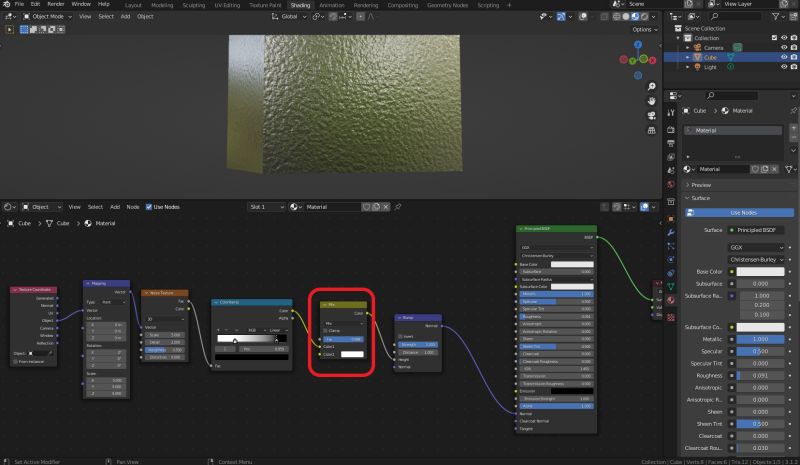Click the 3D viewport Add menu button
800x465 pixels.
coord(125,16)
